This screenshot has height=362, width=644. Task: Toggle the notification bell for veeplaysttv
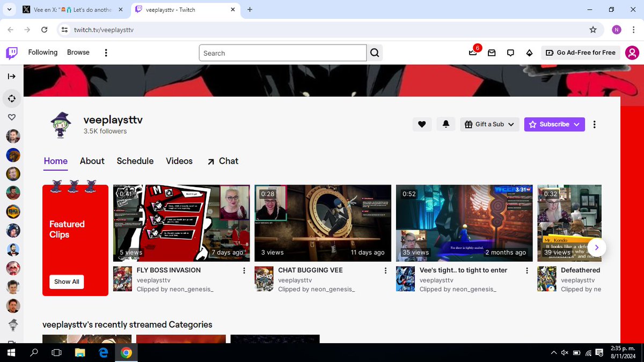tap(445, 124)
